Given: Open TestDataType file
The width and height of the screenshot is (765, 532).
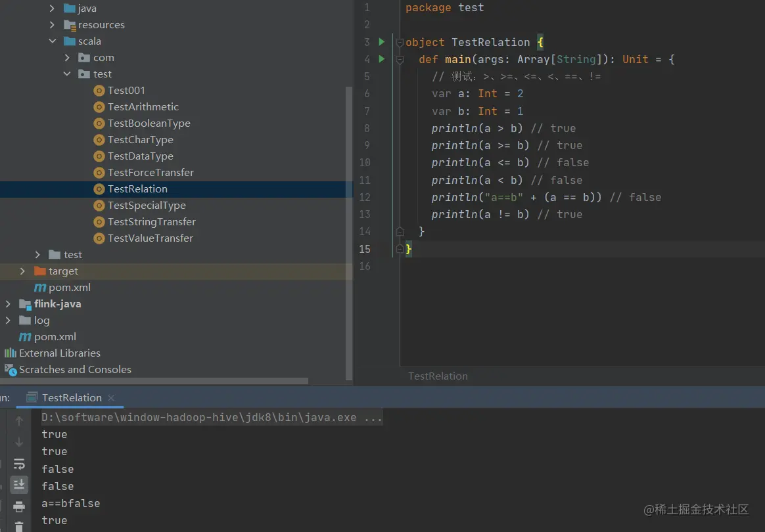Looking at the screenshot, I should [x=141, y=156].
